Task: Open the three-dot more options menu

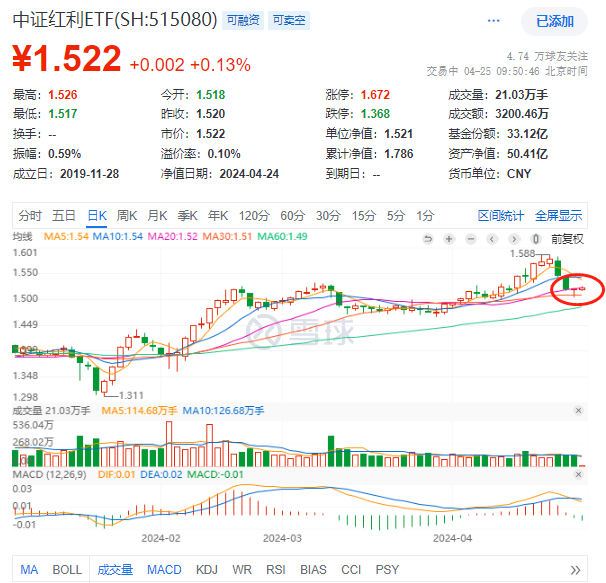Action: (x=494, y=21)
